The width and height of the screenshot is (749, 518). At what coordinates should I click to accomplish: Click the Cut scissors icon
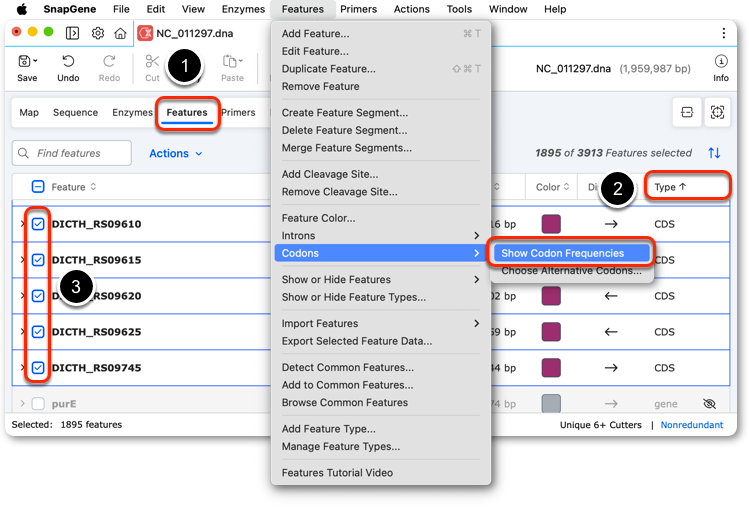(x=152, y=61)
